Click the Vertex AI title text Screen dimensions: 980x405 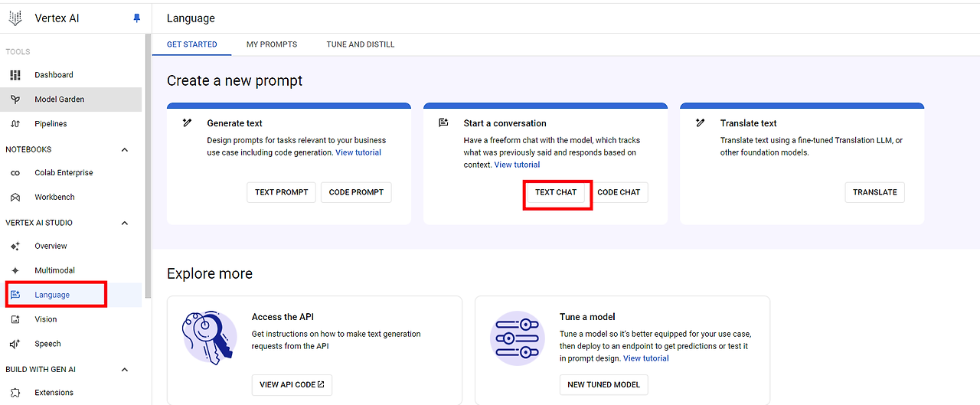57,18
